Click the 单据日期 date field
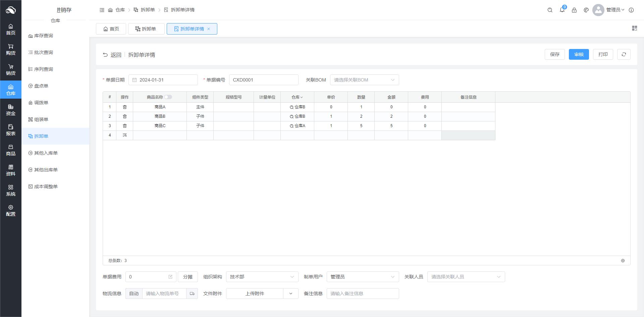 point(163,80)
